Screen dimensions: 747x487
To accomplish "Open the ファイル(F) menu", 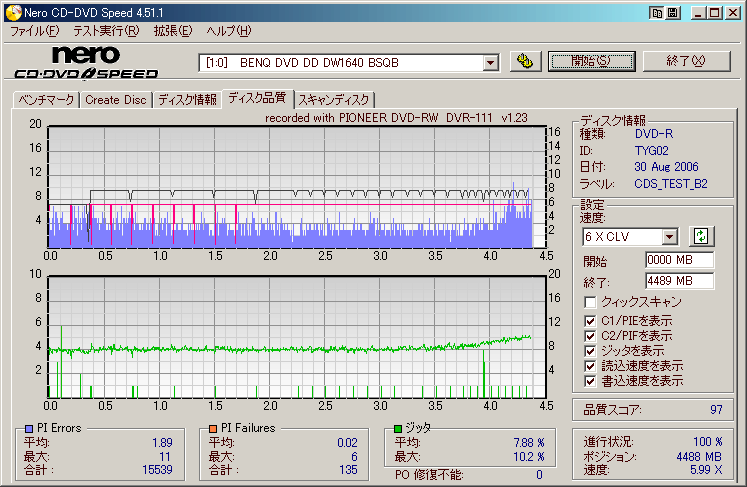I will tap(35, 31).
